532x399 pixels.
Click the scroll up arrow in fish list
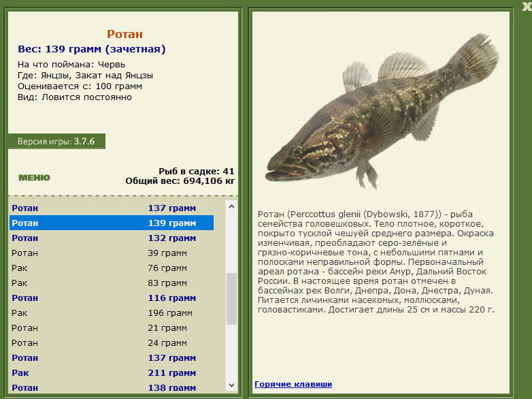tap(232, 206)
